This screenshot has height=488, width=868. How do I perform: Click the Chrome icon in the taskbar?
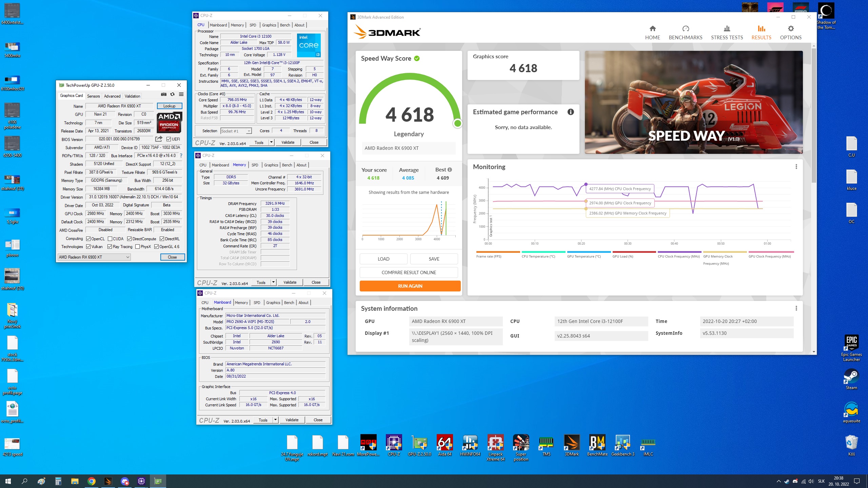coord(91,481)
